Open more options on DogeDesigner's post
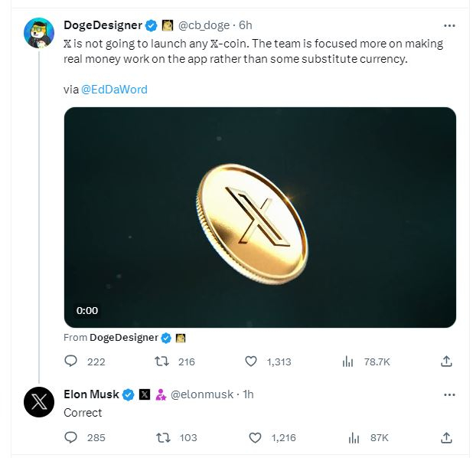 pos(450,25)
